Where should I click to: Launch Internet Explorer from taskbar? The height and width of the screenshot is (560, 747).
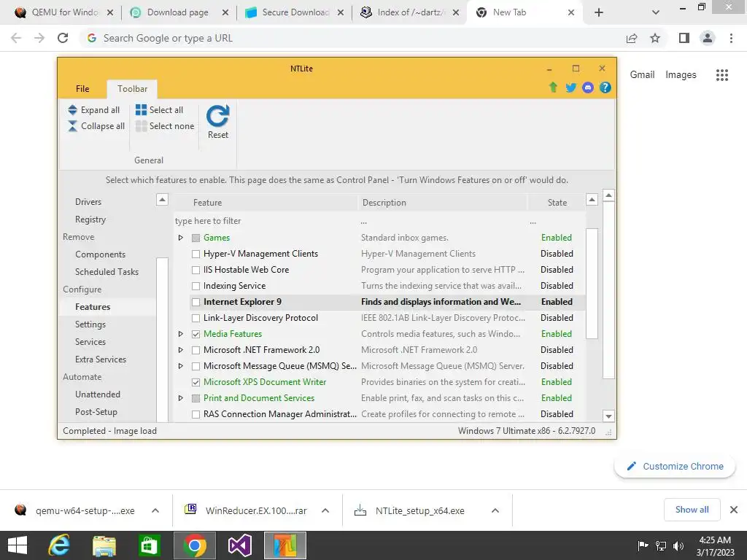pos(58,545)
